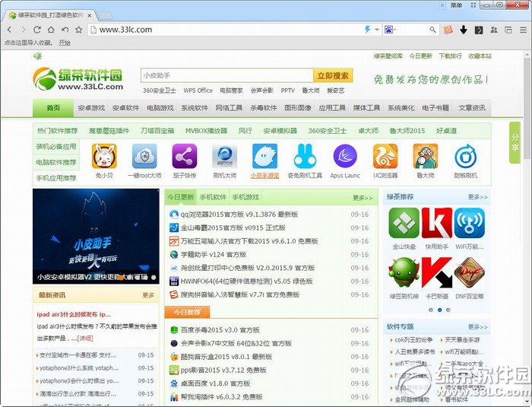Open the 绿豆刷机神 android icon
Image resolution: width=532 pixels, height=407 pixels.
point(404,272)
